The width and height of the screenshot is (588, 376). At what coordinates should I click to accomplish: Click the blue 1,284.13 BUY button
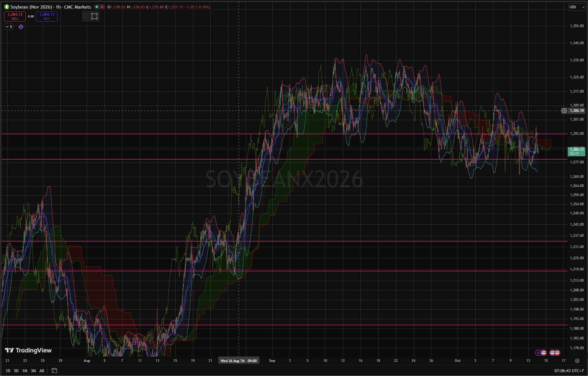pos(47,16)
